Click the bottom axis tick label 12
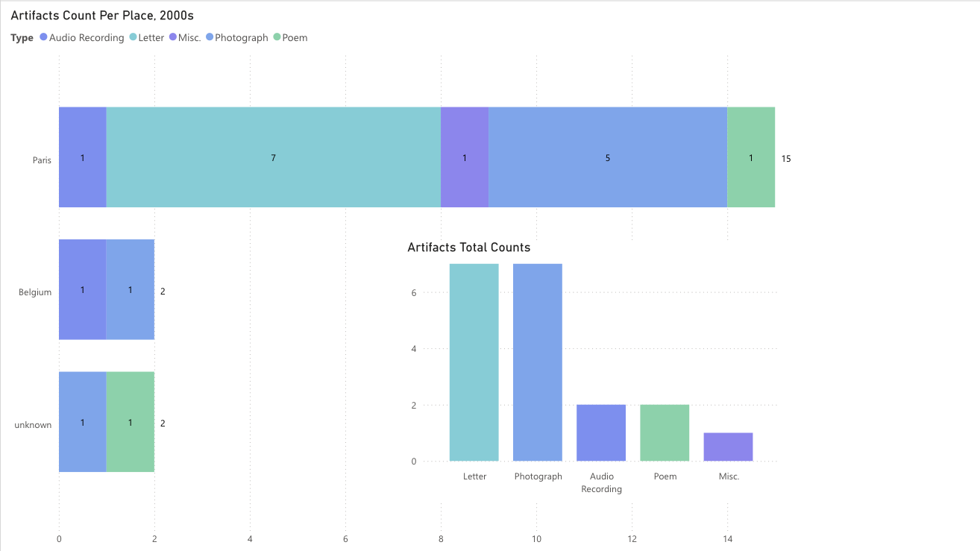Screen dimensions: 980x551 (632, 539)
